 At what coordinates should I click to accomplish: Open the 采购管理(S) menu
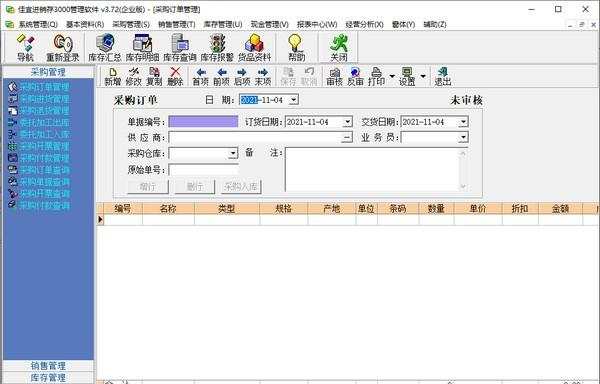point(131,24)
